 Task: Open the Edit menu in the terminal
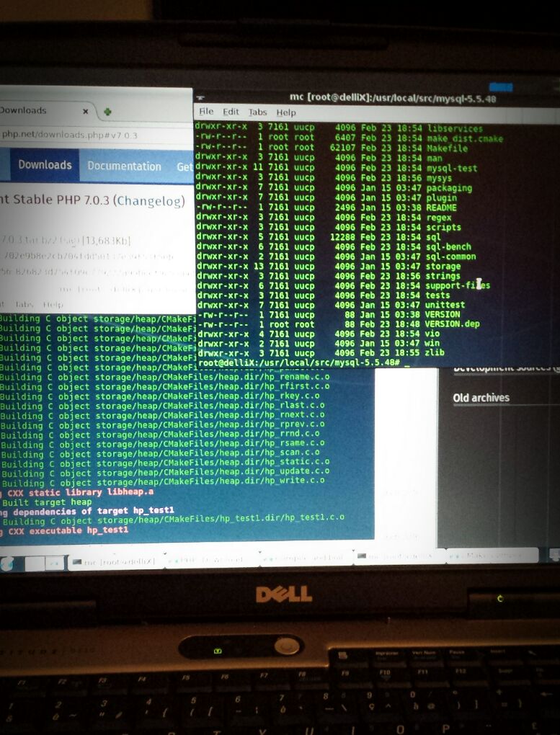pyautogui.click(x=231, y=112)
